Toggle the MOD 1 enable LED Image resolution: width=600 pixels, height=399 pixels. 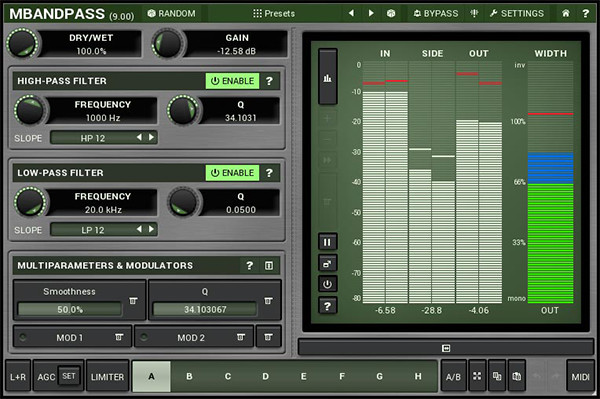23,337
